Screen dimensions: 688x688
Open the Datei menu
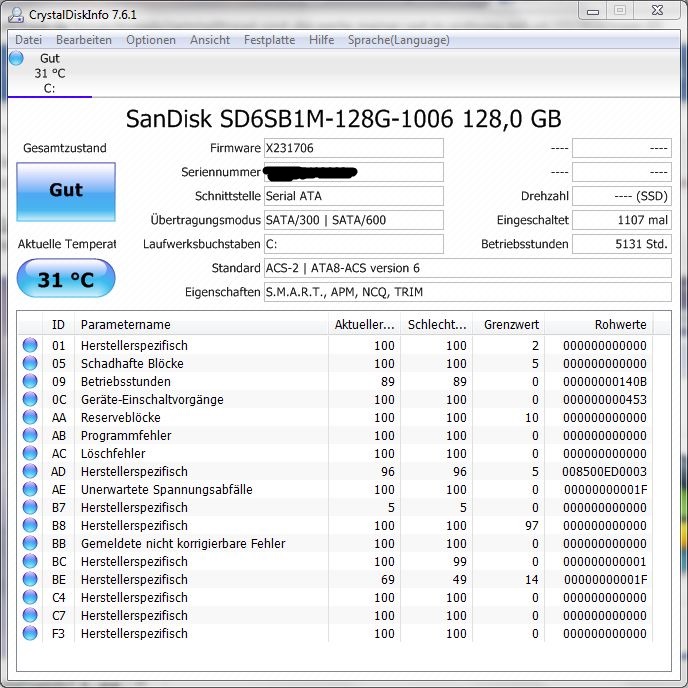pyautogui.click(x=29, y=40)
